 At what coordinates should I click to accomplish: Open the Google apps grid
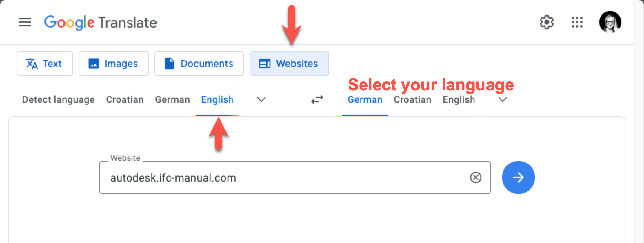pyautogui.click(x=577, y=22)
